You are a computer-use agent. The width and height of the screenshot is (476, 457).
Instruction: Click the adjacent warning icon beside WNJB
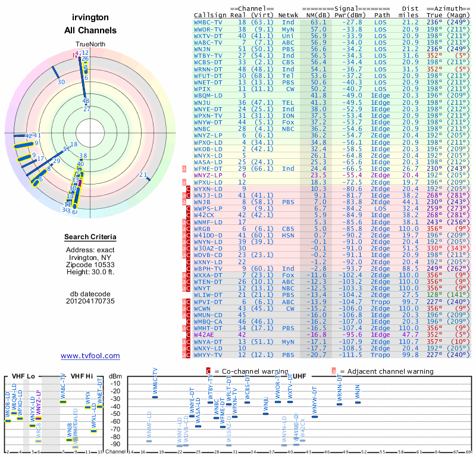[184, 202]
